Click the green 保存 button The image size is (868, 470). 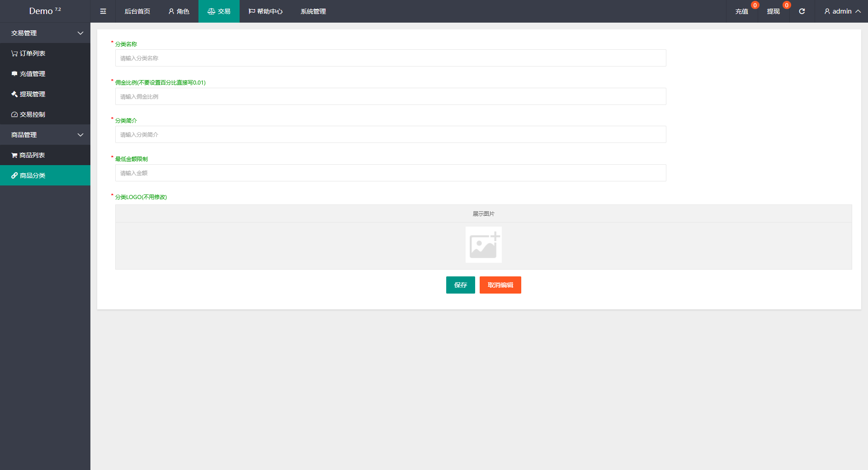460,285
